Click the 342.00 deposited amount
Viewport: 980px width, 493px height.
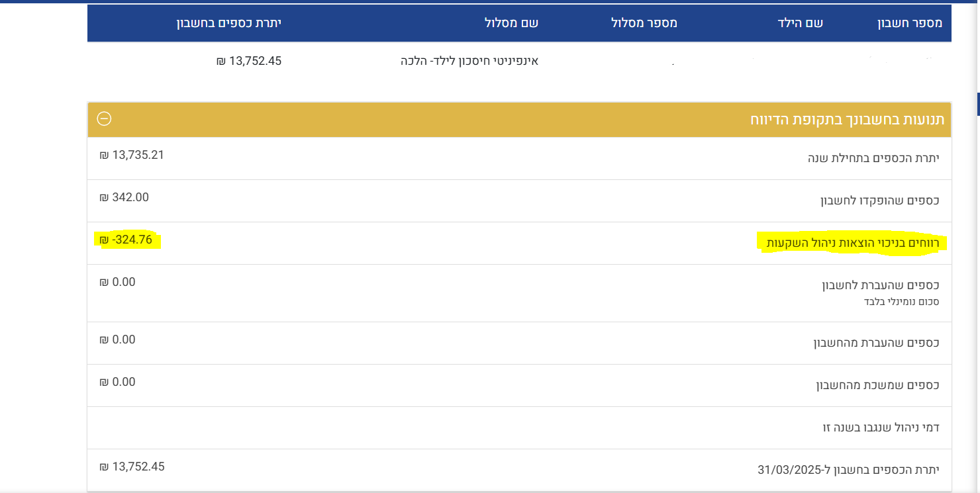click(124, 197)
